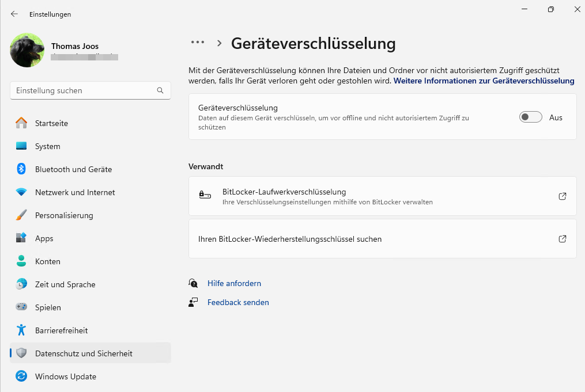Screen dimensions: 585x392
Task: Click the Thomas Joos profile picture
Action: click(27, 50)
